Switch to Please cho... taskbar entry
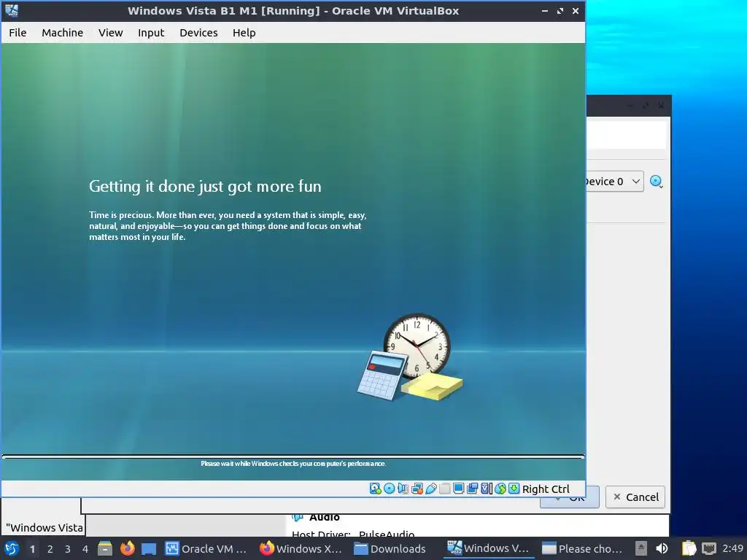 tap(583, 548)
